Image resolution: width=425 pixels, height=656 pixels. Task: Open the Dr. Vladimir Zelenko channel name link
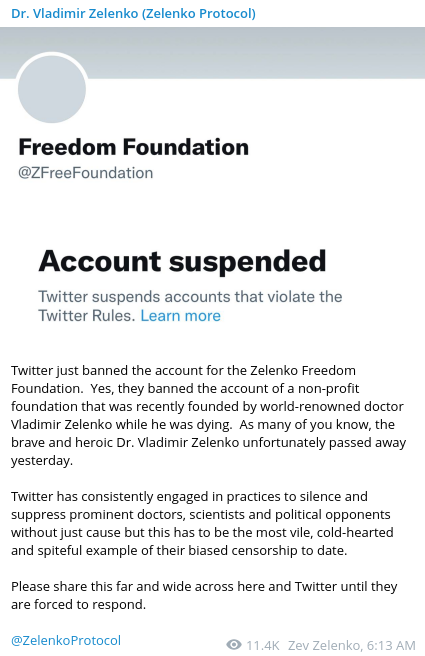click(x=133, y=14)
